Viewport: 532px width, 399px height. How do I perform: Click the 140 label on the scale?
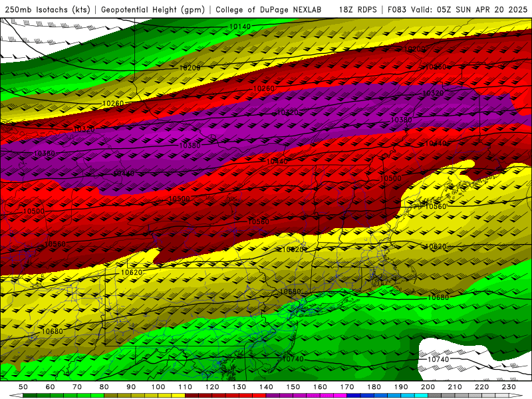click(266, 387)
